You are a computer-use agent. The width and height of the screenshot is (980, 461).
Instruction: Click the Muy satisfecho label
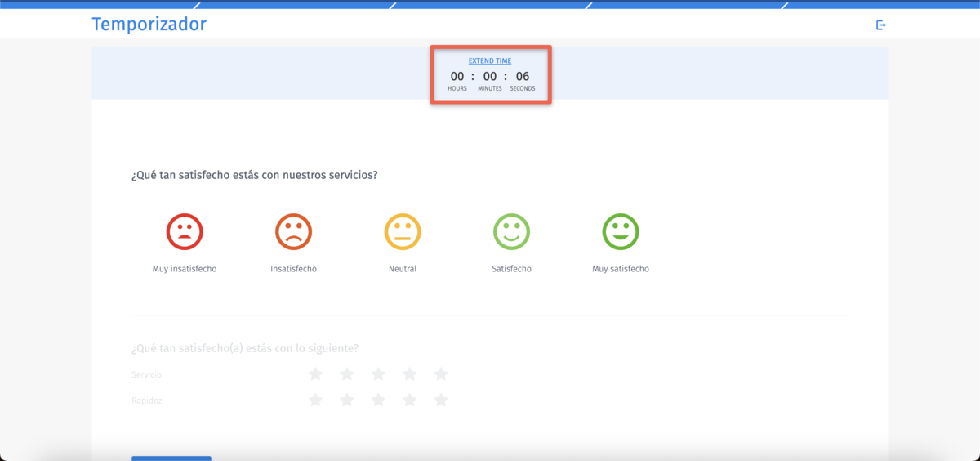point(621,269)
